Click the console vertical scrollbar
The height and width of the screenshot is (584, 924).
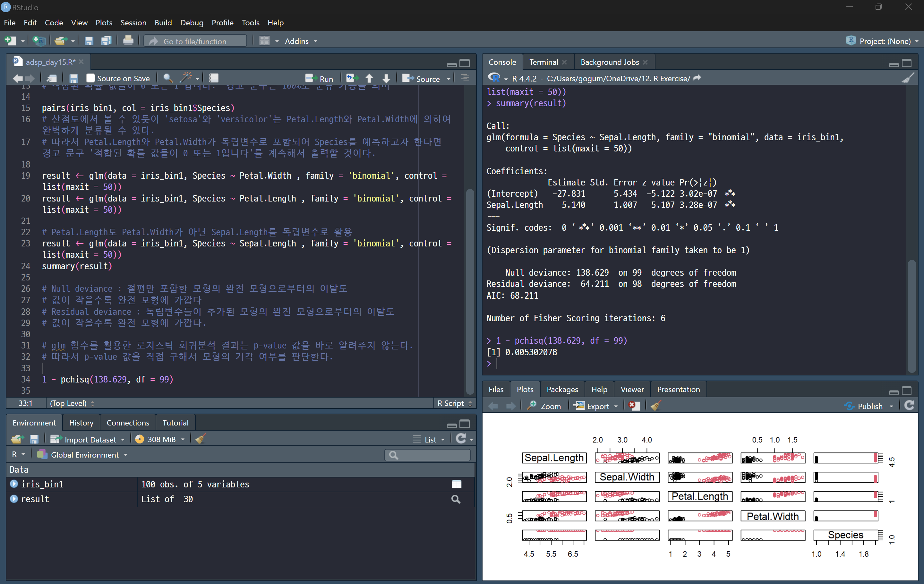coord(912,317)
